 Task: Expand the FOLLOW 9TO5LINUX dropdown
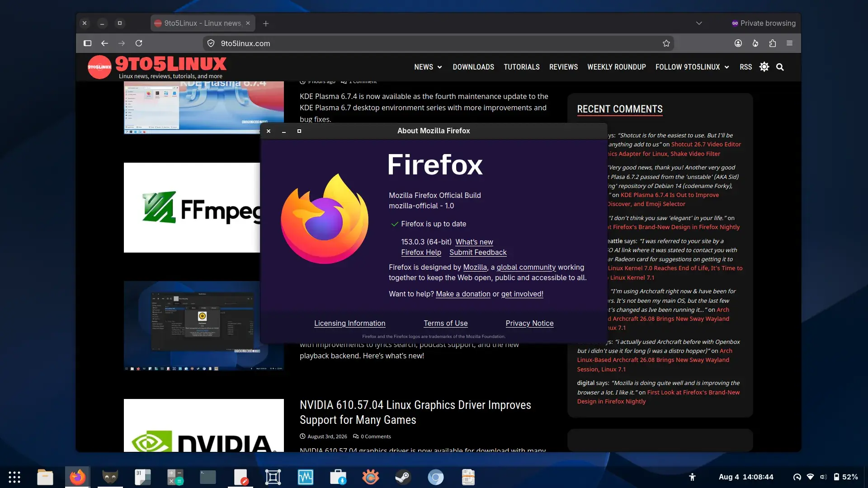point(692,67)
